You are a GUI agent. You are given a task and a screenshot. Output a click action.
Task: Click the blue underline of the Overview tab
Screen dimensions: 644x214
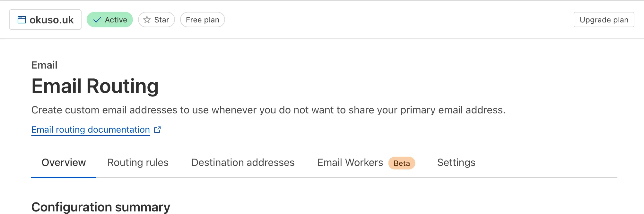(x=63, y=177)
